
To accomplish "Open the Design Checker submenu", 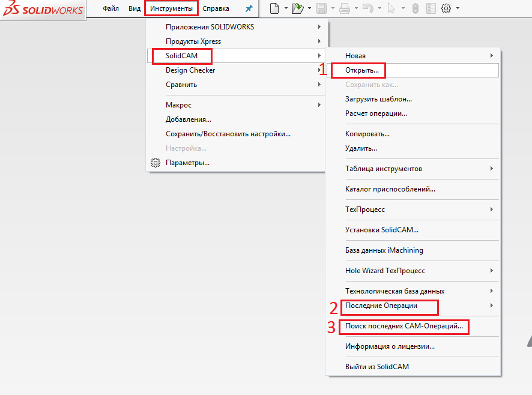I will tap(237, 70).
